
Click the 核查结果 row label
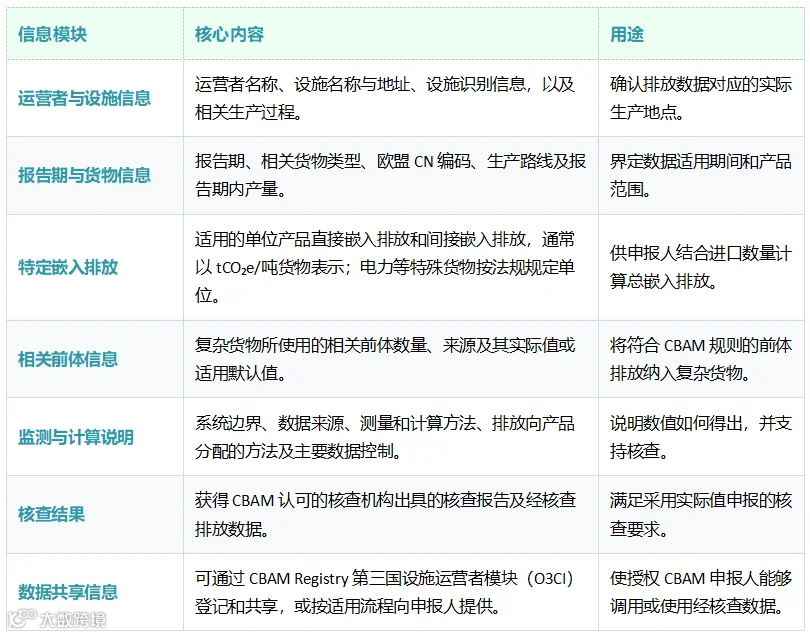tap(51, 515)
